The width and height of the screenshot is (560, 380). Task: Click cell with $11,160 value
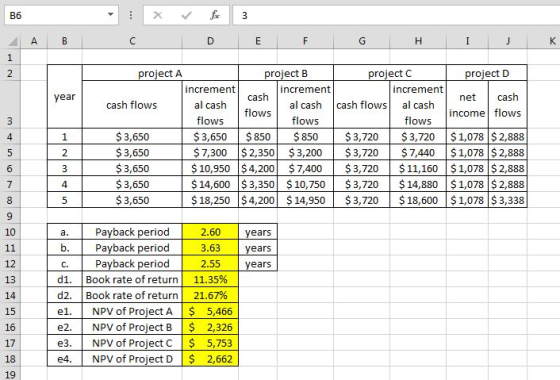(418, 168)
